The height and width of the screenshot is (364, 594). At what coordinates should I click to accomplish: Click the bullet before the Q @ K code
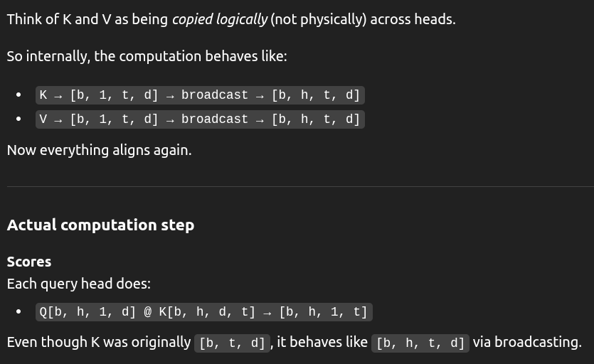click(18, 311)
